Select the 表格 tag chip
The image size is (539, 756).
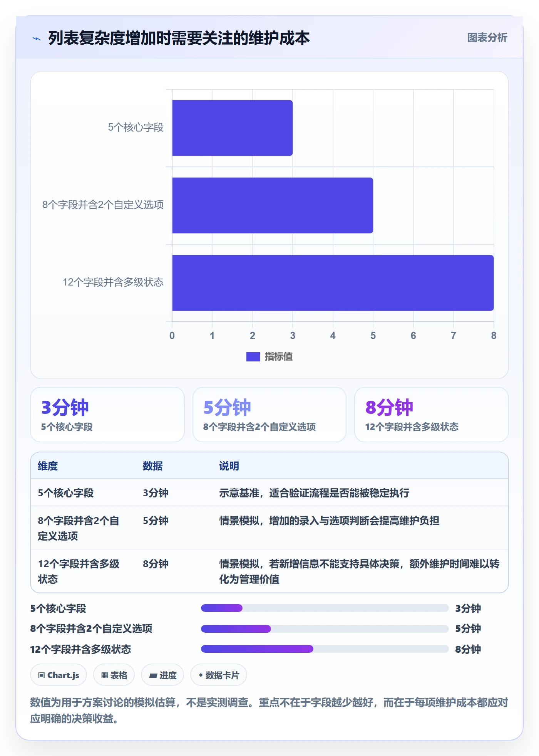tap(114, 675)
